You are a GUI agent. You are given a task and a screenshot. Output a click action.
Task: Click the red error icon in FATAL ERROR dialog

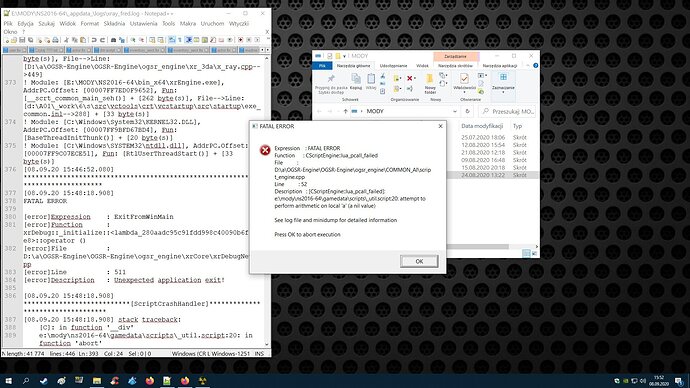coord(265,150)
